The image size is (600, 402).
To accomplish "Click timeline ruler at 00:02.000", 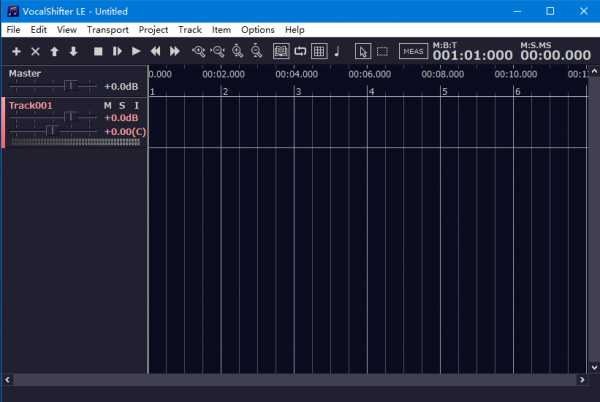I will click(223, 74).
